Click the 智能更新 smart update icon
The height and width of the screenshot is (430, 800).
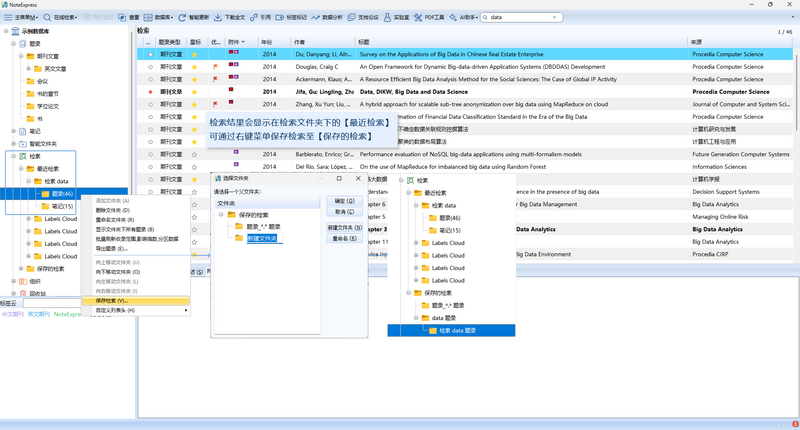(x=182, y=17)
